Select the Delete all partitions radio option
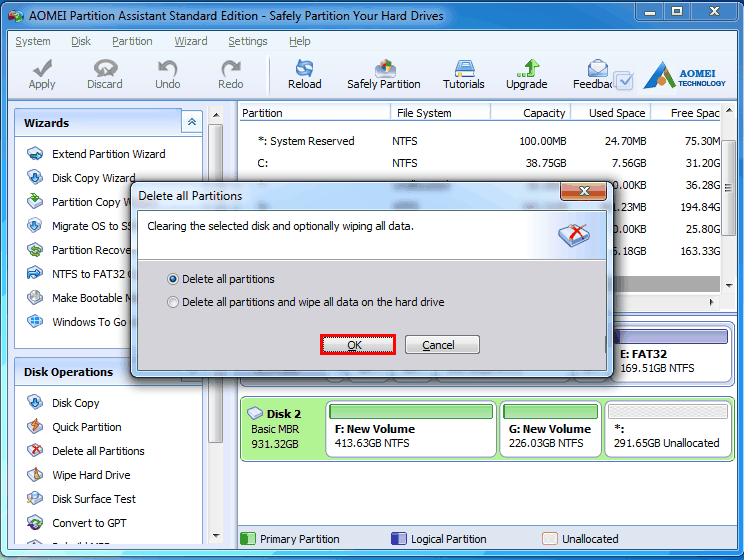 tap(173, 279)
